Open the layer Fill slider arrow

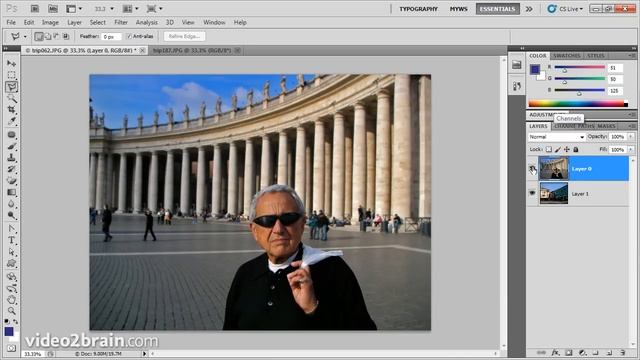tap(631, 149)
